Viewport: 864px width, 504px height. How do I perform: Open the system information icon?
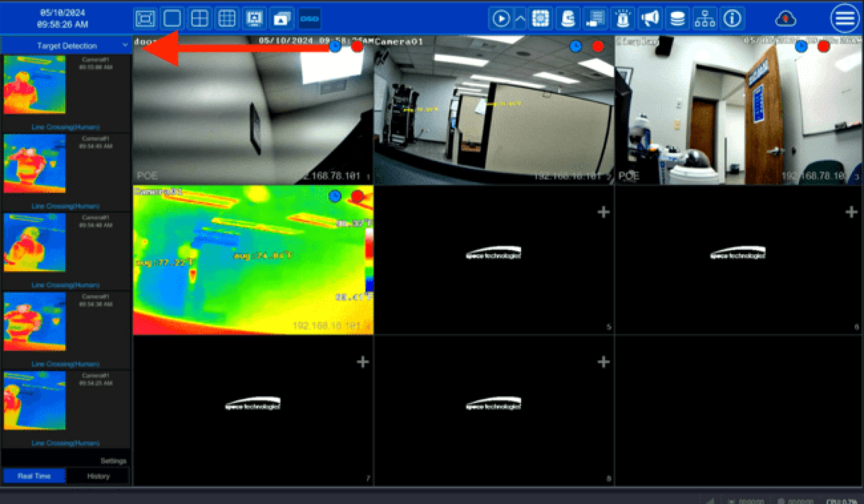(732, 19)
